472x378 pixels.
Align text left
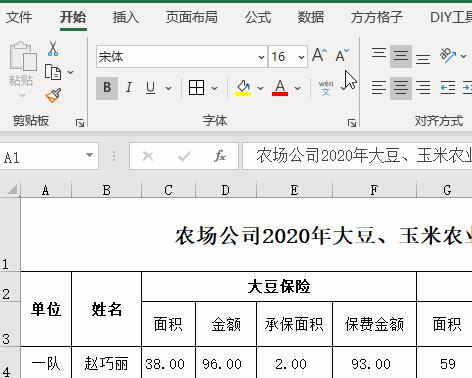click(x=379, y=88)
